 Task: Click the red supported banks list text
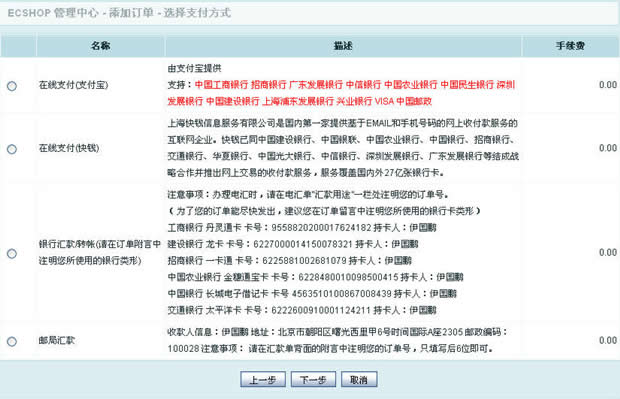(341, 93)
